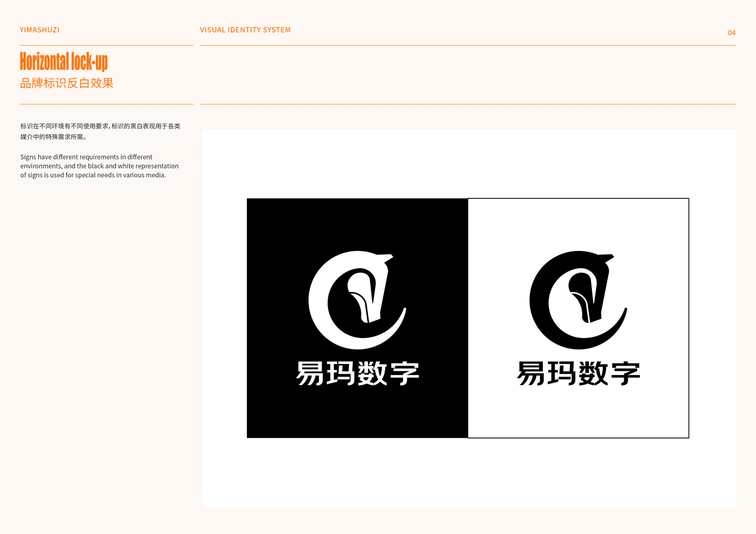This screenshot has height=534, width=756.
Task: Click the Chinese description paragraph starting 标识在不同环境
Action: pos(100,131)
